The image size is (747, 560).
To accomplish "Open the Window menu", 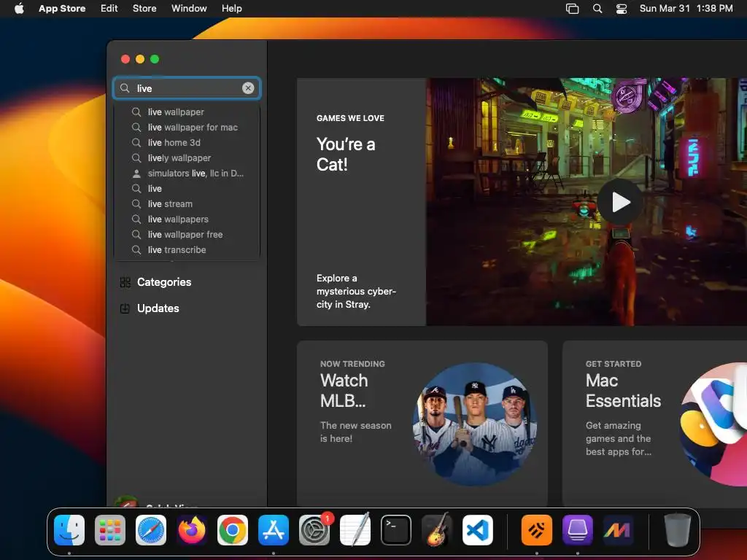I will click(189, 9).
